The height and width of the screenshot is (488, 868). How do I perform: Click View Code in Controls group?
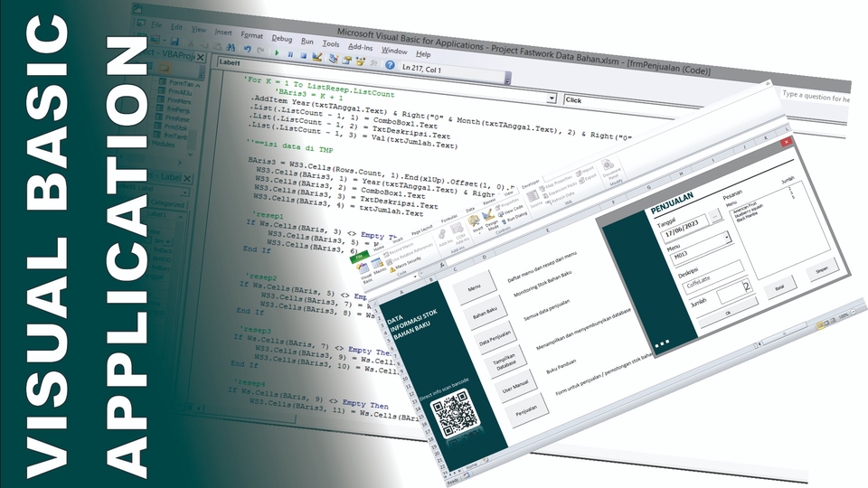pos(509,211)
